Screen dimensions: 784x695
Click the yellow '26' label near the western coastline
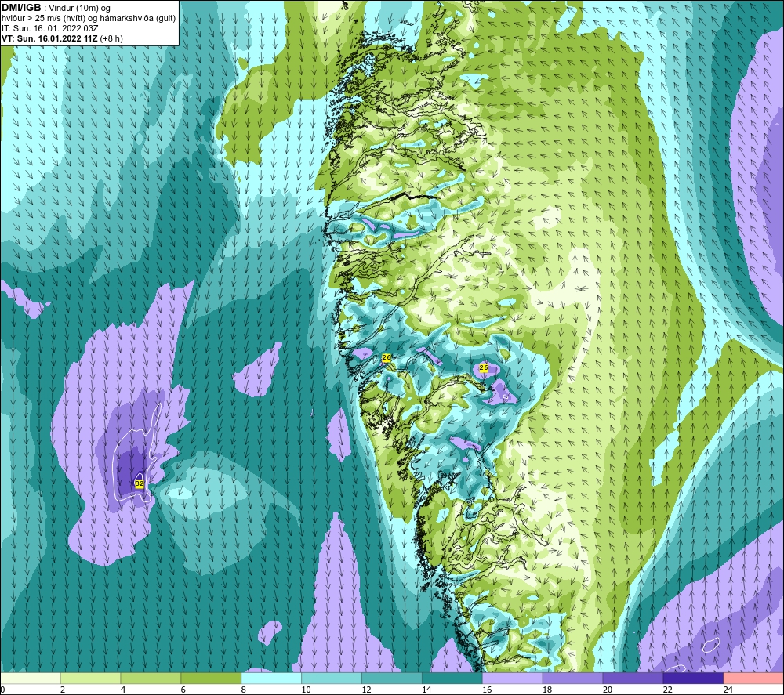[386, 358]
